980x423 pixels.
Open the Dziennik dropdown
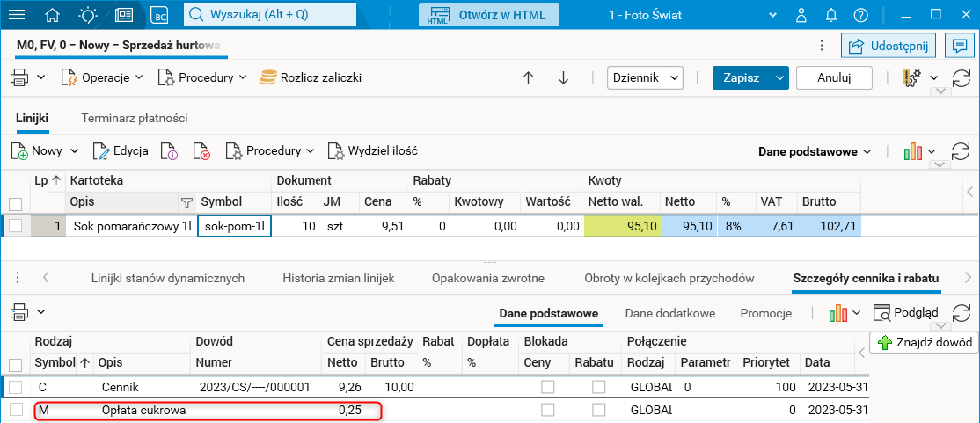coord(645,78)
